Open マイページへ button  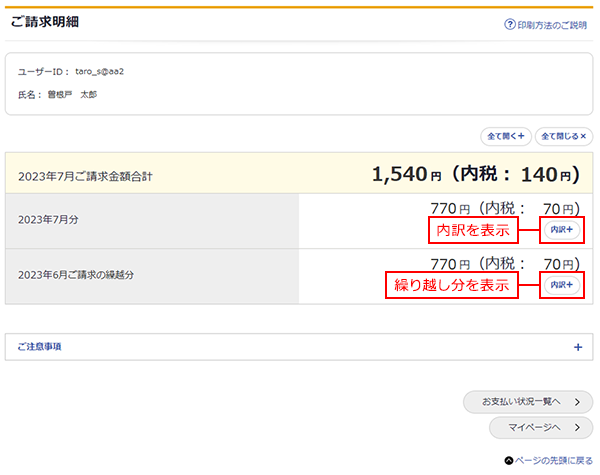(533, 428)
